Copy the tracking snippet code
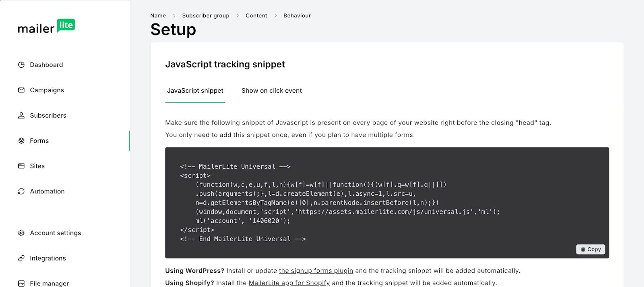644x287 pixels. pos(591,249)
